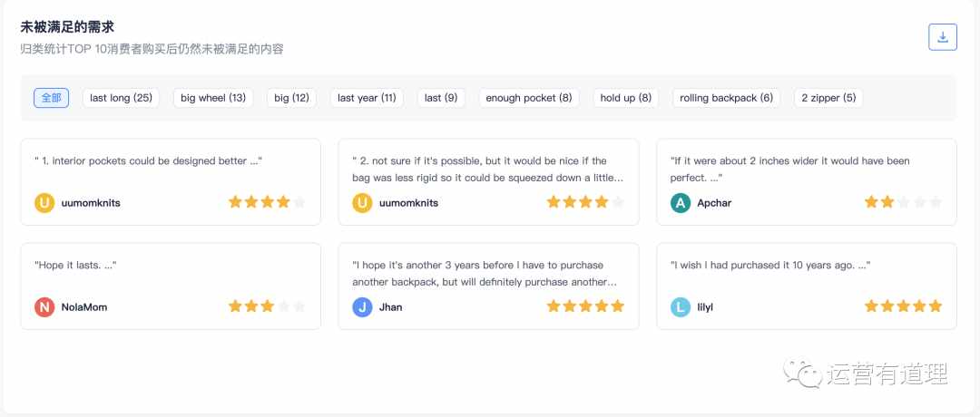Select the hold up (8) tag
980x417 pixels.
tap(625, 98)
